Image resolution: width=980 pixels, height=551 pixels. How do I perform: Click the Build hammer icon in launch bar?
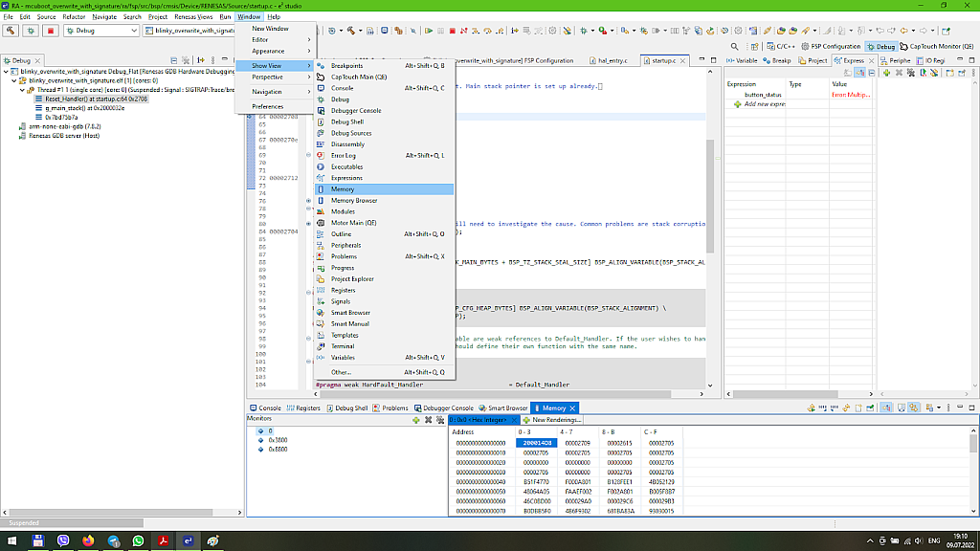tap(11, 31)
